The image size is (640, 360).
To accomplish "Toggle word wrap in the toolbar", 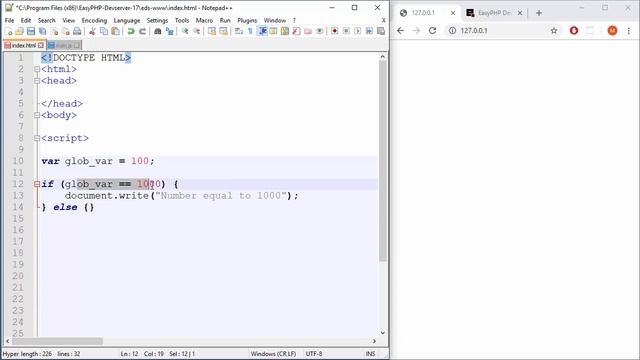I will click(x=239, y=31).
